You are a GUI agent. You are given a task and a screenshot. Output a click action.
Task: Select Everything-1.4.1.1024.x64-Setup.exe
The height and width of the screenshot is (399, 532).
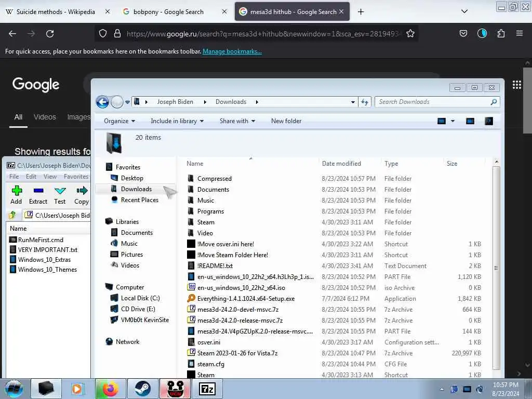click(x=246, y=299)
